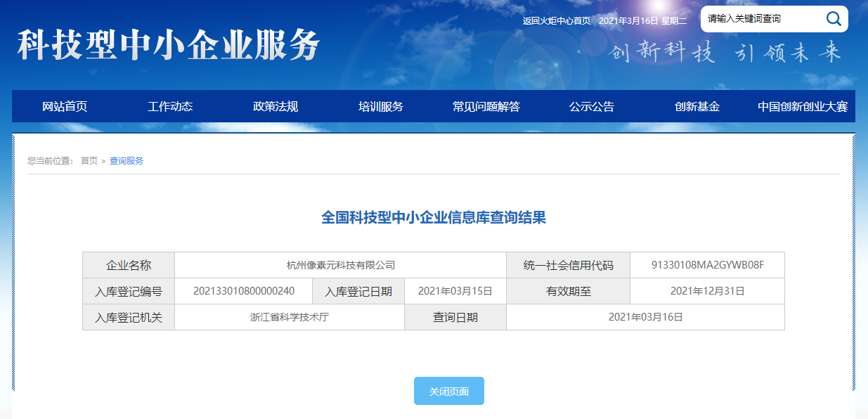Click the 科技型中小企业服务 site title

(x=169, y=46)
